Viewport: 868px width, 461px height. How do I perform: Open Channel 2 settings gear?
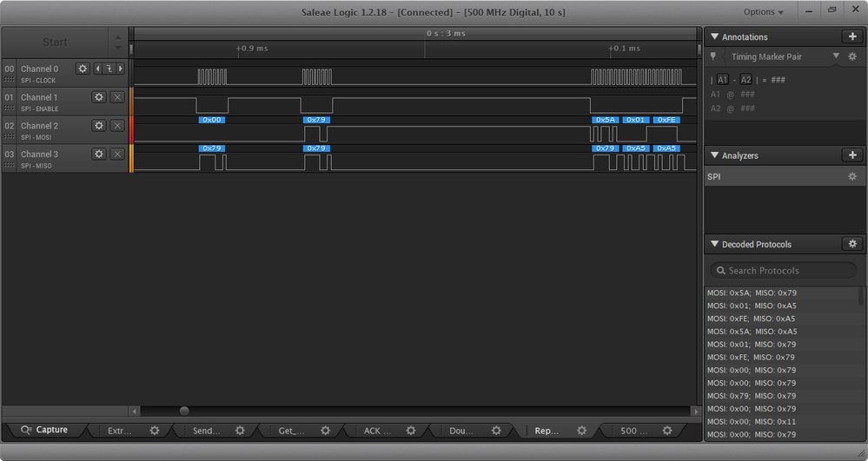pyautogui.click(x=98, y=126)
